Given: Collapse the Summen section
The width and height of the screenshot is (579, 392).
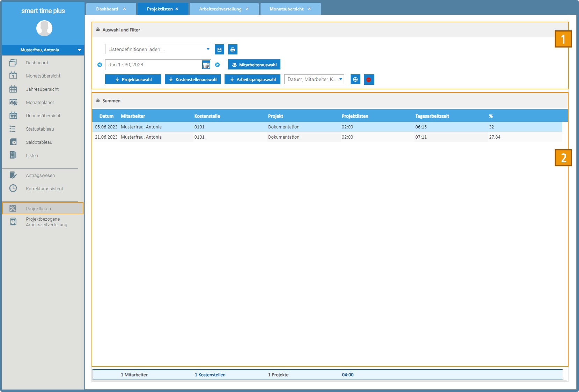Looking at the screenshot, I should pyautogui.click(x=98, y=101).
